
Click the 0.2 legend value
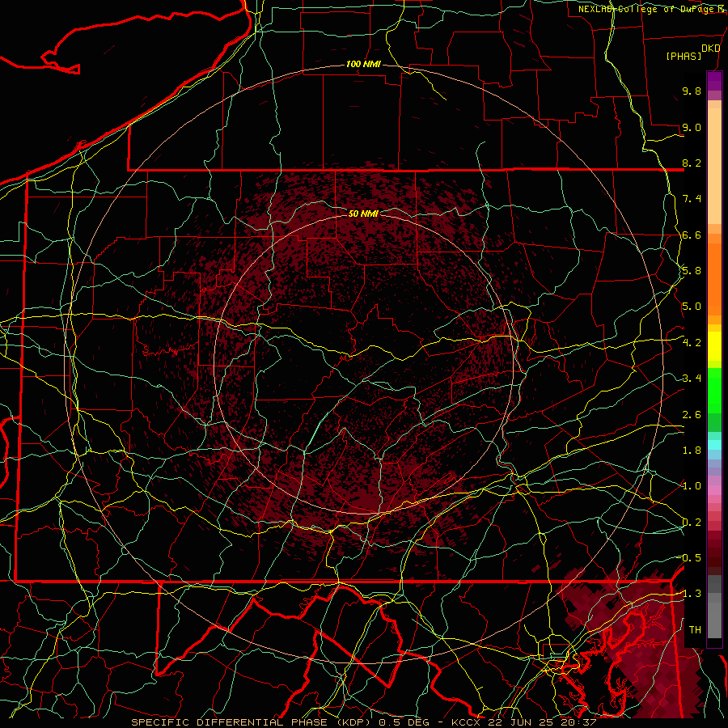(x=692, y=523)
